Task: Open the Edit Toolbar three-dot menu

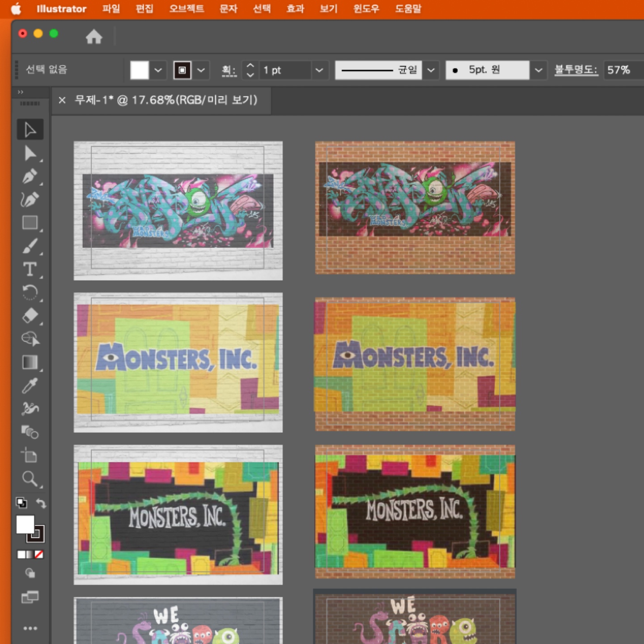Action: pos(30,628)
